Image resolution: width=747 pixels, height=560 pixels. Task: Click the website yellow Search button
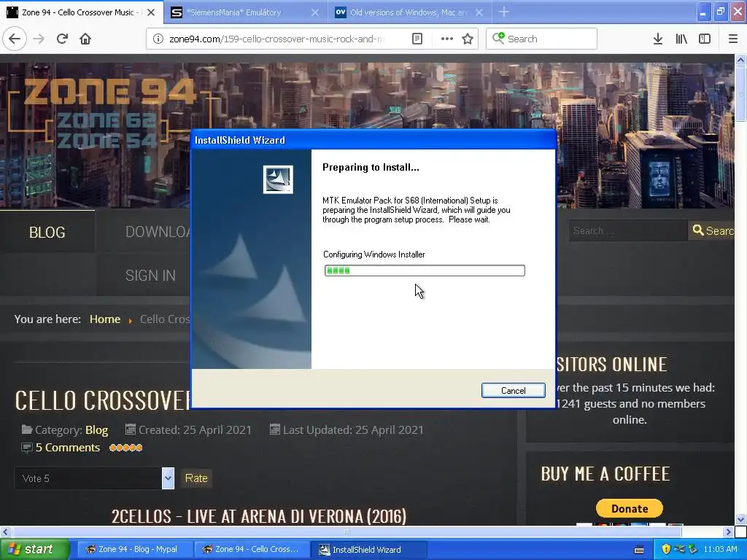[x=712, y=231]
